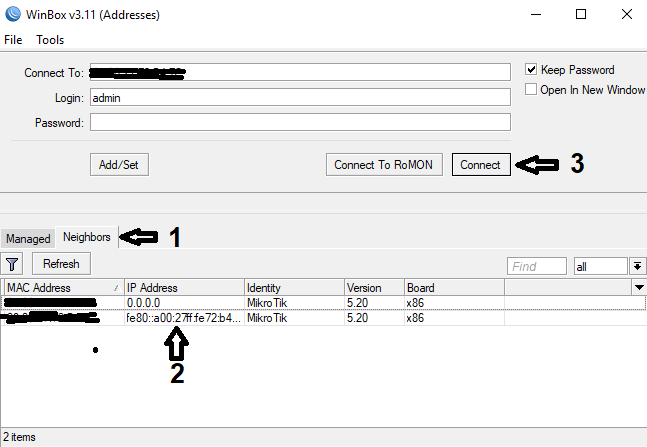The height and width of the screenshot is (447, 647).
Task: Close the WinBox window
Action: (626, 14)
